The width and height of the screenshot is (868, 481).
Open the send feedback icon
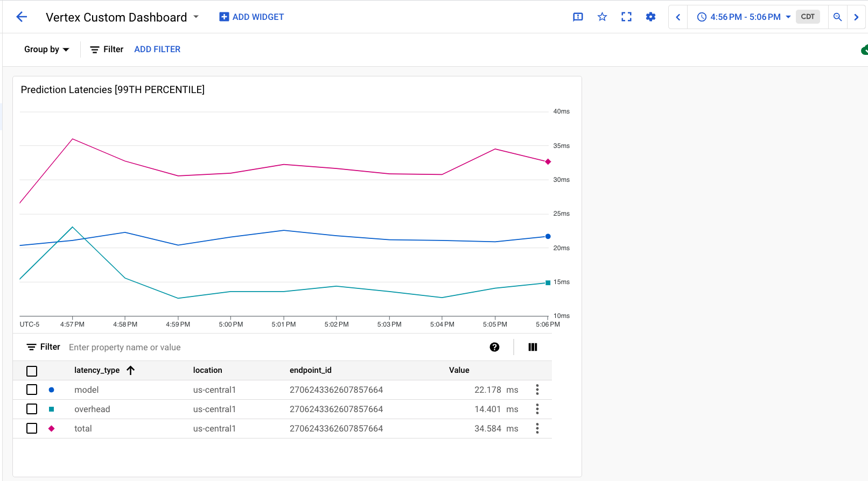coord(578,17)
